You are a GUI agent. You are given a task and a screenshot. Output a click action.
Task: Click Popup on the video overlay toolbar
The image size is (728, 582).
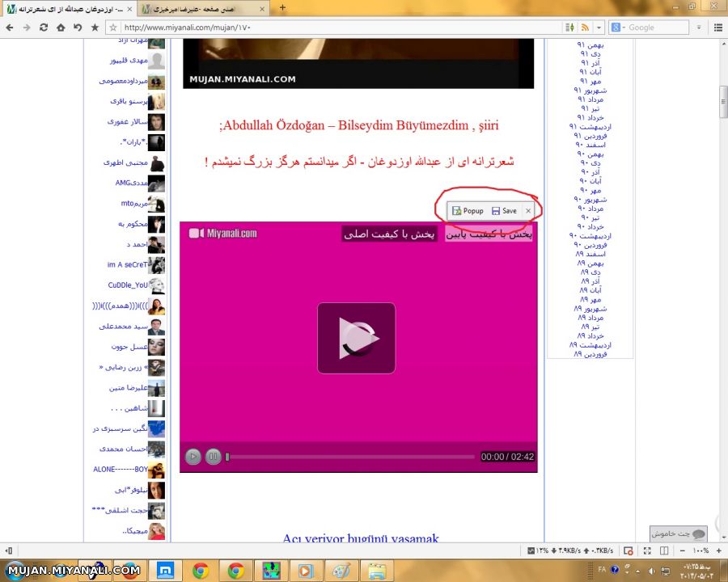(x=468, y=211)
